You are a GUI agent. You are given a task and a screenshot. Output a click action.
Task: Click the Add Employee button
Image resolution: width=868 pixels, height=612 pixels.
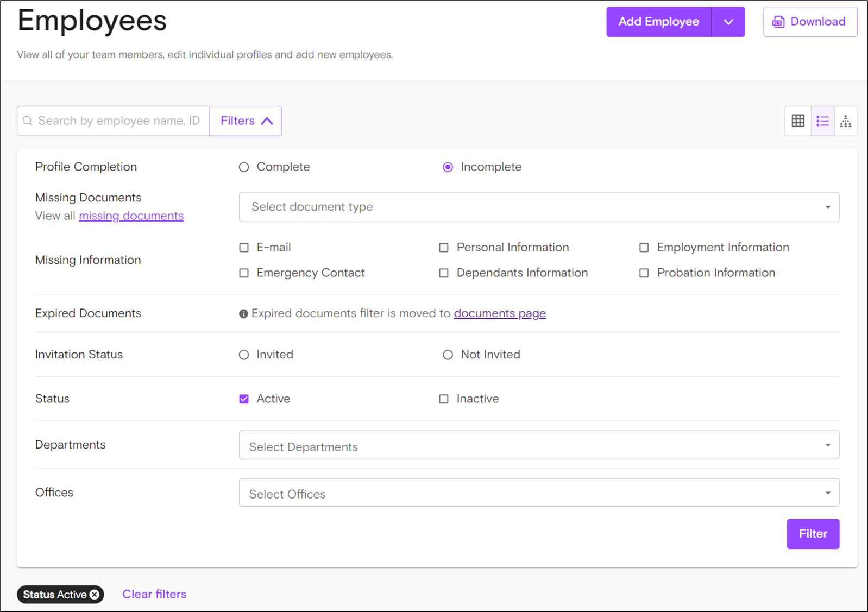pos(658,22)
